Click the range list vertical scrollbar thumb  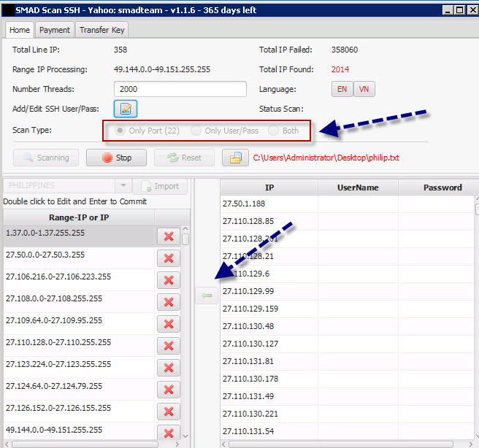click(185, 239)
